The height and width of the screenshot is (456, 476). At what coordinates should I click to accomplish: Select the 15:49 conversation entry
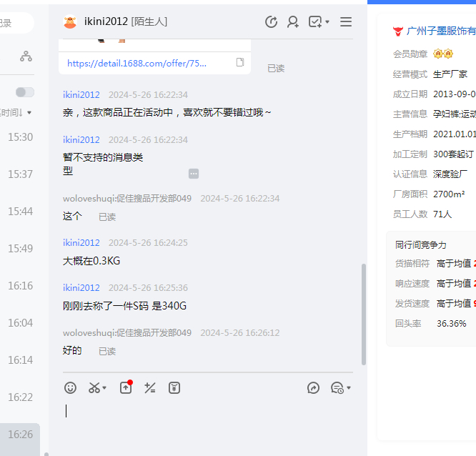[x=20, y=249]
